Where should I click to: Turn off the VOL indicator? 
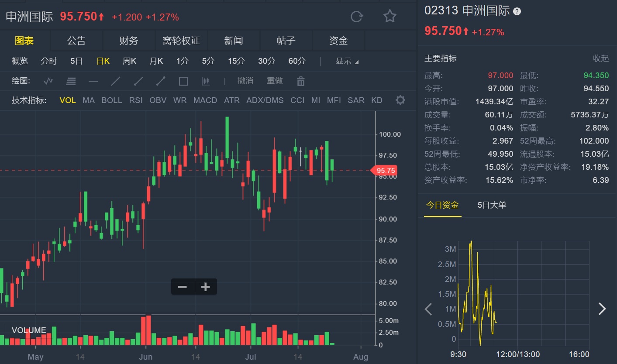[68, 100]
